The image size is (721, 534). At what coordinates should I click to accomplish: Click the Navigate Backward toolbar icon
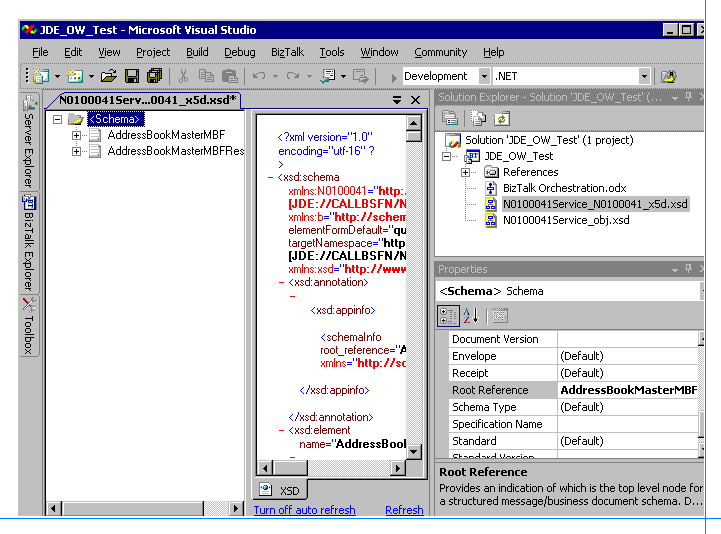pyautogui.click(x=328, y=76)
